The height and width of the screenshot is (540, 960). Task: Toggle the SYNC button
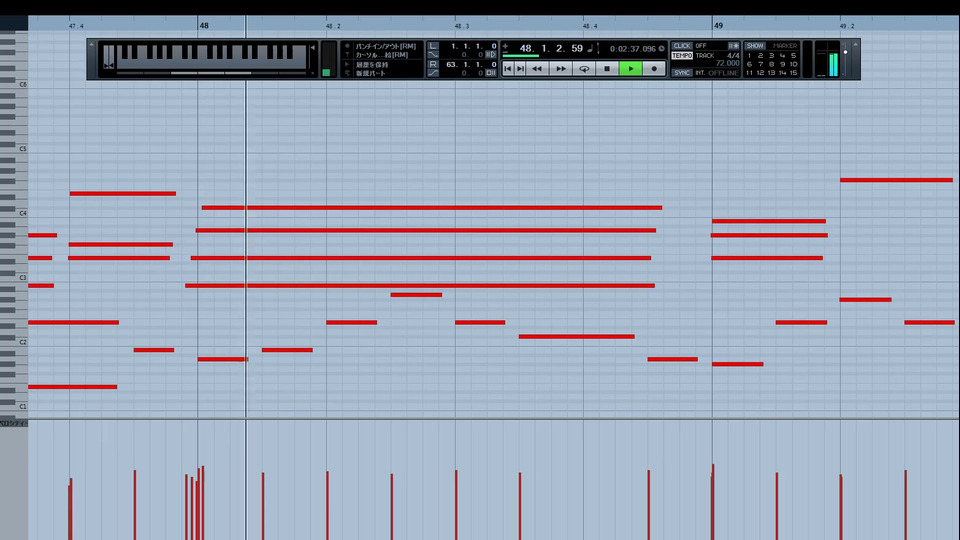point(681,73)
